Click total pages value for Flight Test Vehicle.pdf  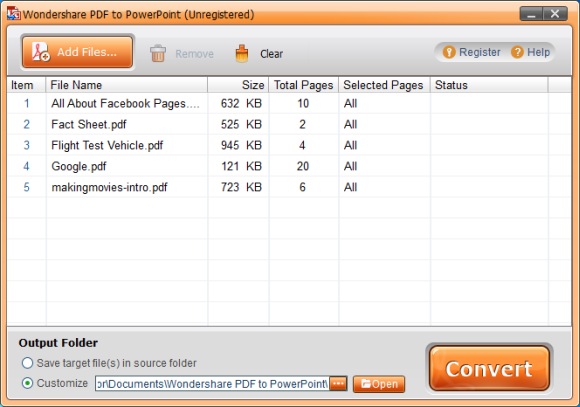(x=303, y=145)
